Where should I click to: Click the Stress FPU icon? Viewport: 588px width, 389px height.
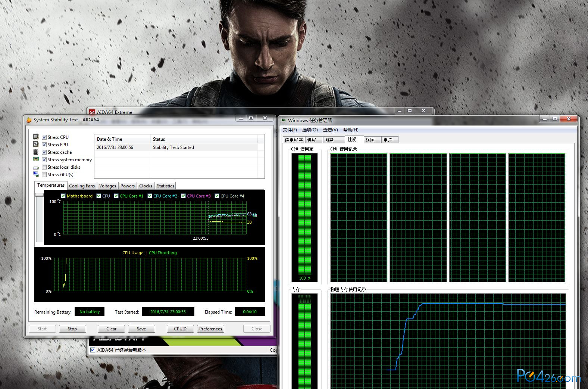click(36, 144)
